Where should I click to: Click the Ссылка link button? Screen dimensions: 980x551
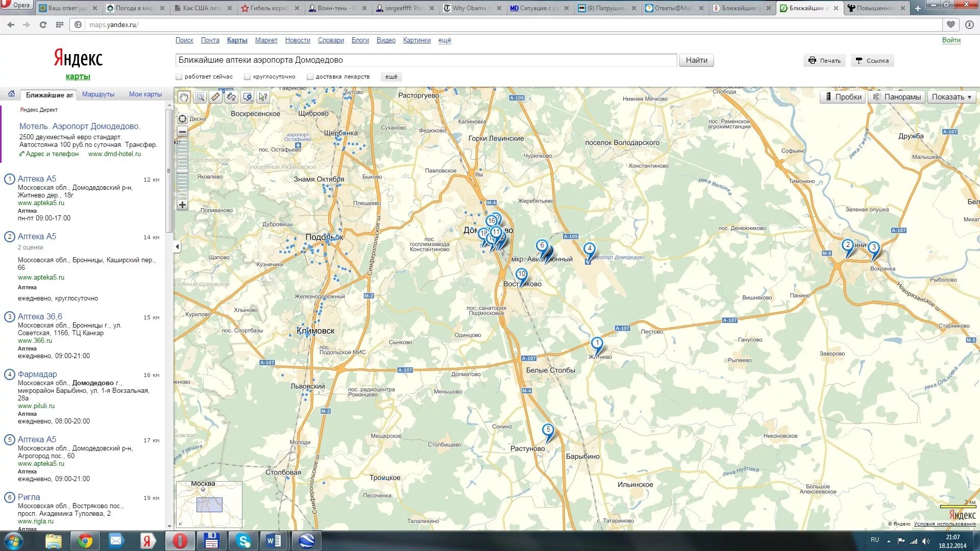(872, 61)
